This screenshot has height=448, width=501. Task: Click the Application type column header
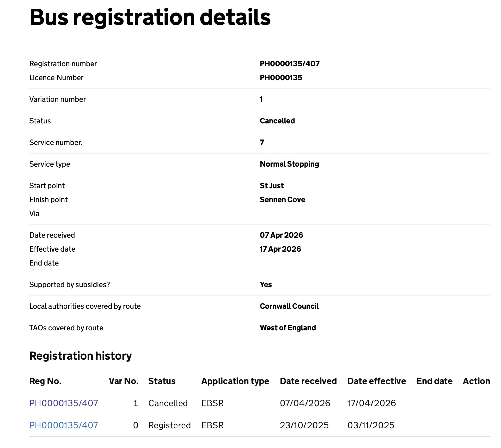coord(235,381)
